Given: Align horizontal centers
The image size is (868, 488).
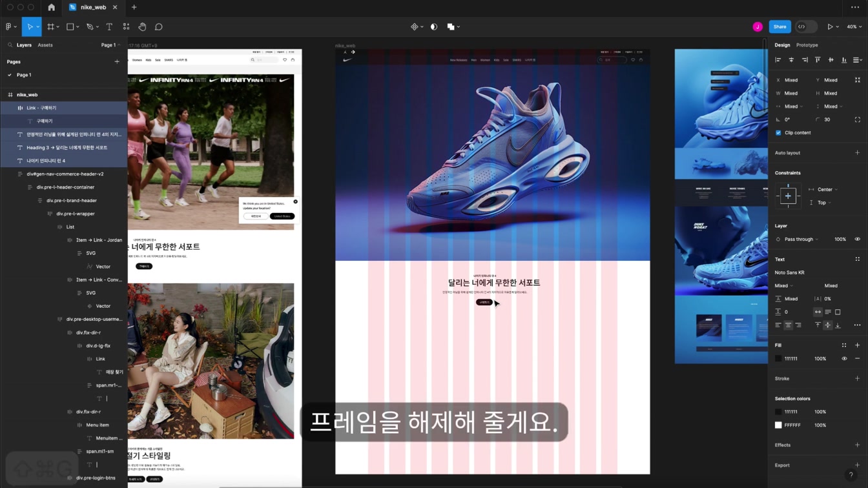Looking at the screenshot, I should click(x=791, y=60).
